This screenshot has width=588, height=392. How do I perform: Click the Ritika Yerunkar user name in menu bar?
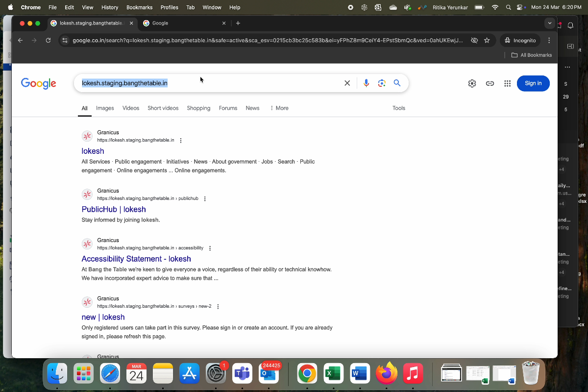click(451, 7)
